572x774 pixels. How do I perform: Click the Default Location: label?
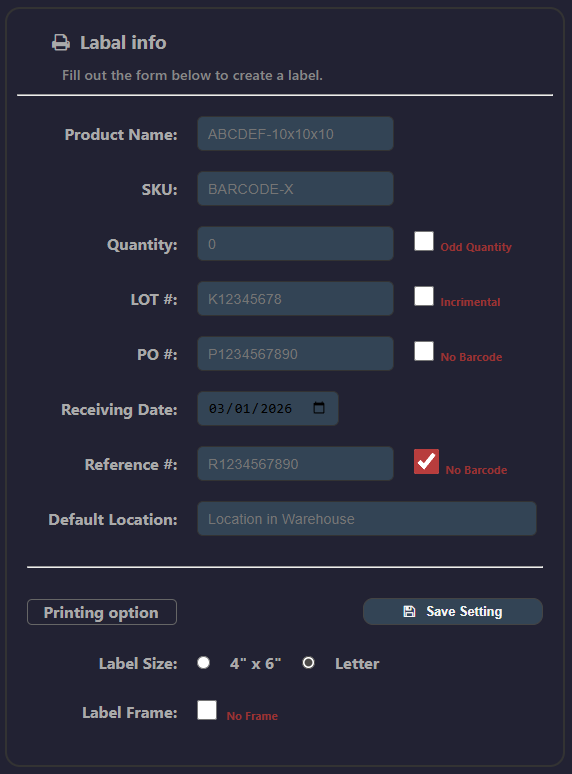pos(113,519)
